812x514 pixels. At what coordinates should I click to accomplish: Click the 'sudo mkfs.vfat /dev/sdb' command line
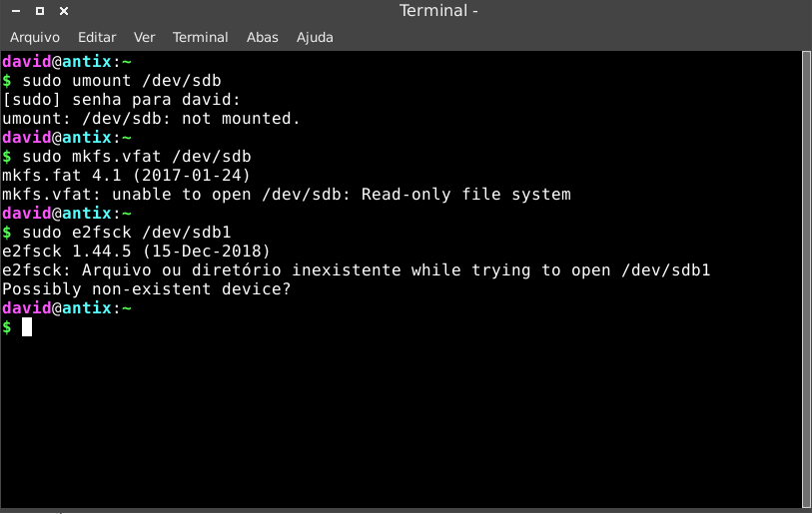point(137,157)
